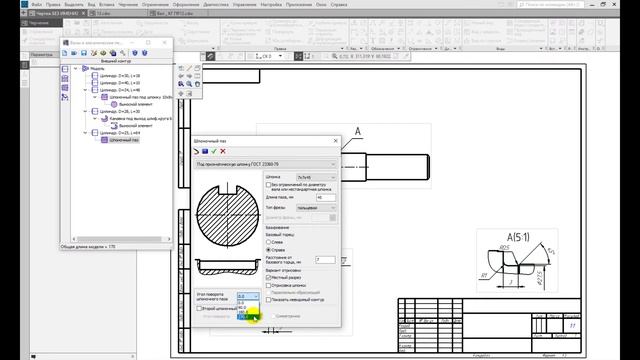Toggle the 'Отрисовка шпонки' checkbox

coord(269,285)
